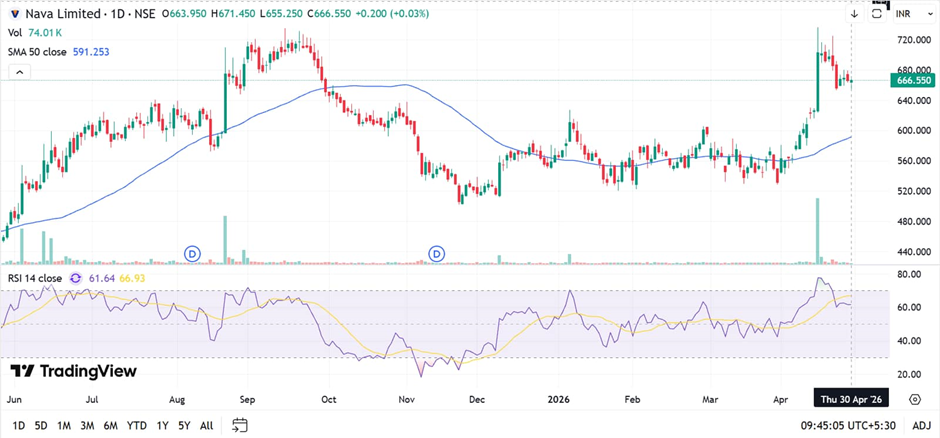Select the 1D time range
The width and height of the screenshot is (940, 438).
[x=19, y=425]
